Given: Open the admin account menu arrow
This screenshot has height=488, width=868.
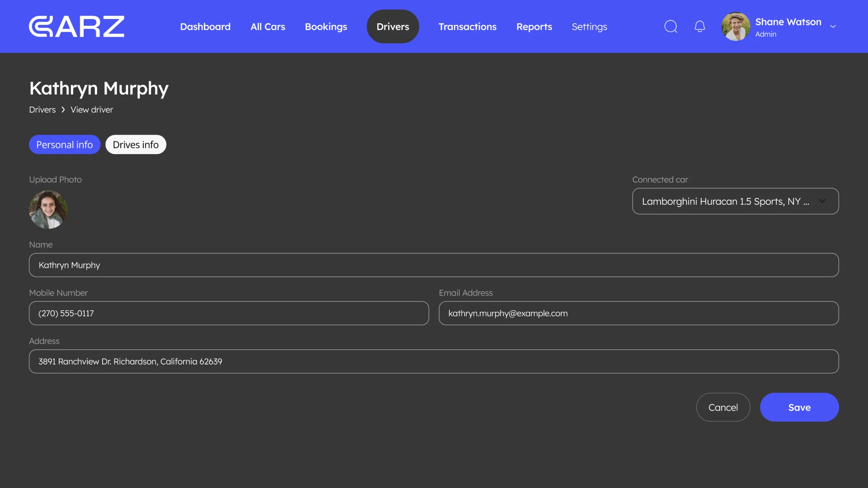Looking at the screenshot, I should coord(833,26).
